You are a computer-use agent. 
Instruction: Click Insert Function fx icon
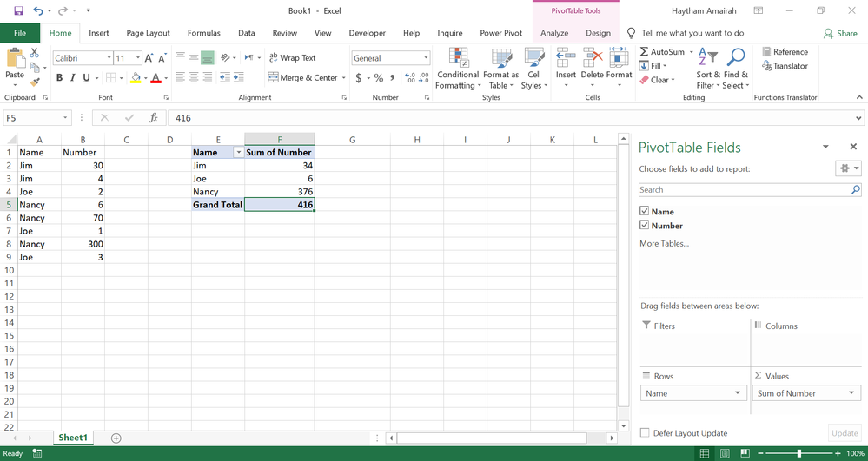tap(154, 118)
